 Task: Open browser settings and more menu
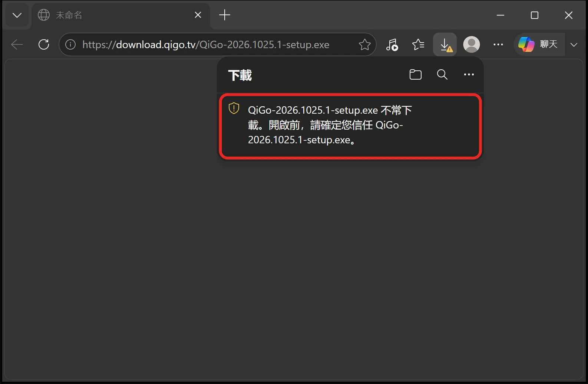[498, 44]
